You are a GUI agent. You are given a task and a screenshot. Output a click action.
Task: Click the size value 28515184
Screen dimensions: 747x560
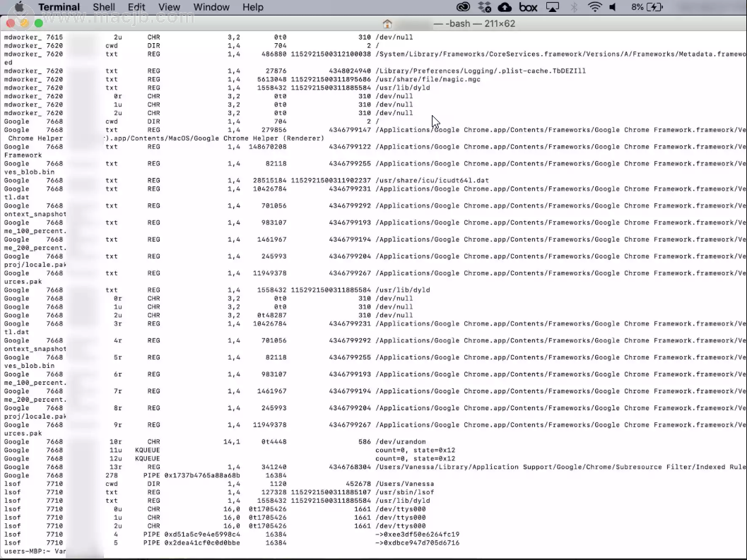[270, 181]
